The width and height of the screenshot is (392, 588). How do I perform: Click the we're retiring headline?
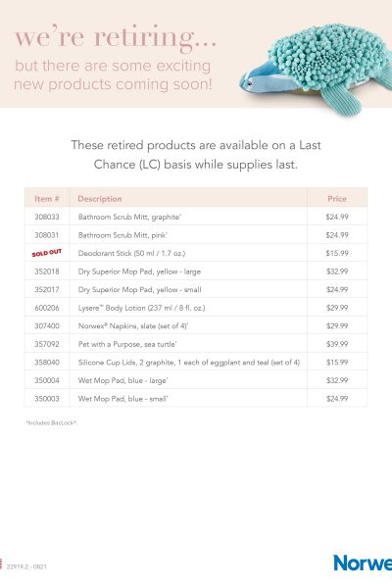click(x=116, y=37)
